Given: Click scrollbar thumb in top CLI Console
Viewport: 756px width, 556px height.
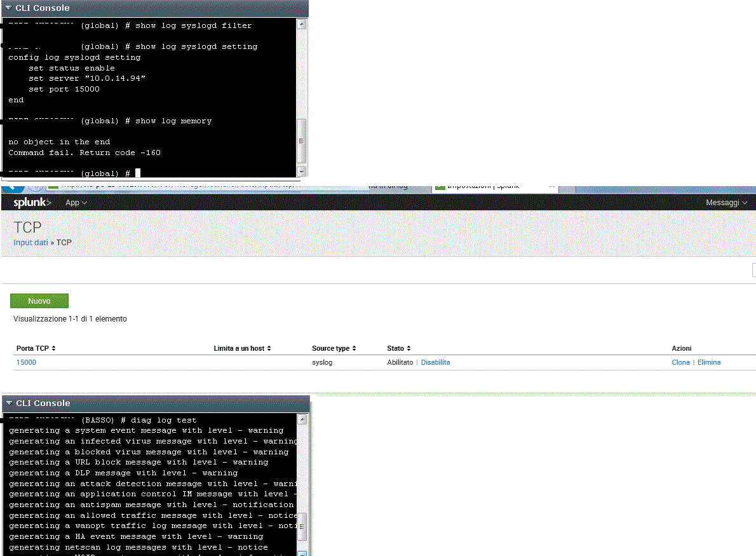Looking at the screenshot, I should point(301,141).
